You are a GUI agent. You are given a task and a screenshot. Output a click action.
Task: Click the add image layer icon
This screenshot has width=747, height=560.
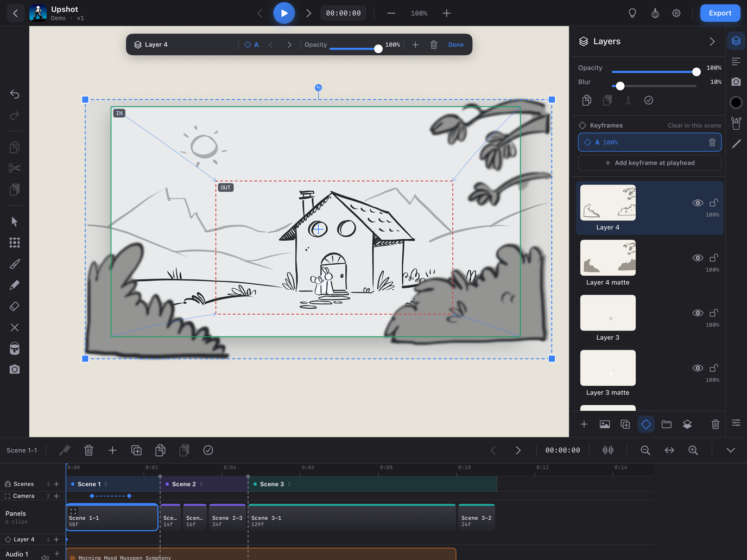(605, 424)
